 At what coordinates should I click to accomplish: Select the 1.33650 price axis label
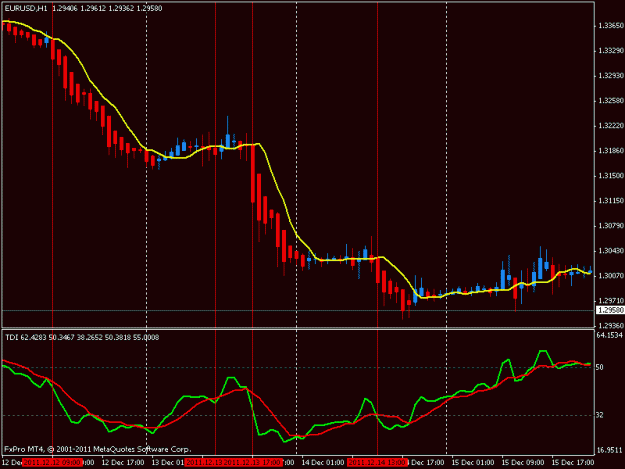(x=611, y=26)
